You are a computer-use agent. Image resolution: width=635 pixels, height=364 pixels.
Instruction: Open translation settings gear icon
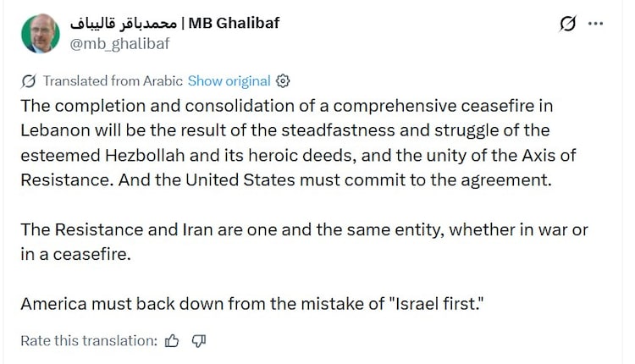(x=284, y=81)
